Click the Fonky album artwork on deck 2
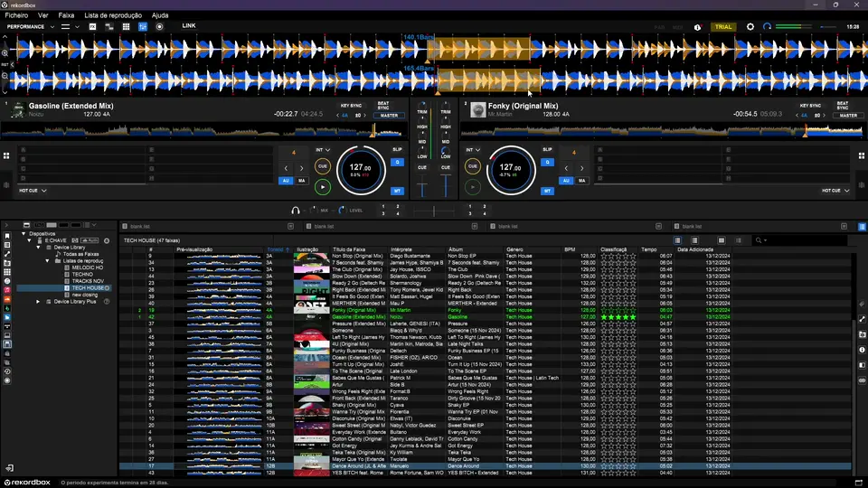The height and width of the screenshot is (488, 868). (x=477, y=109)
